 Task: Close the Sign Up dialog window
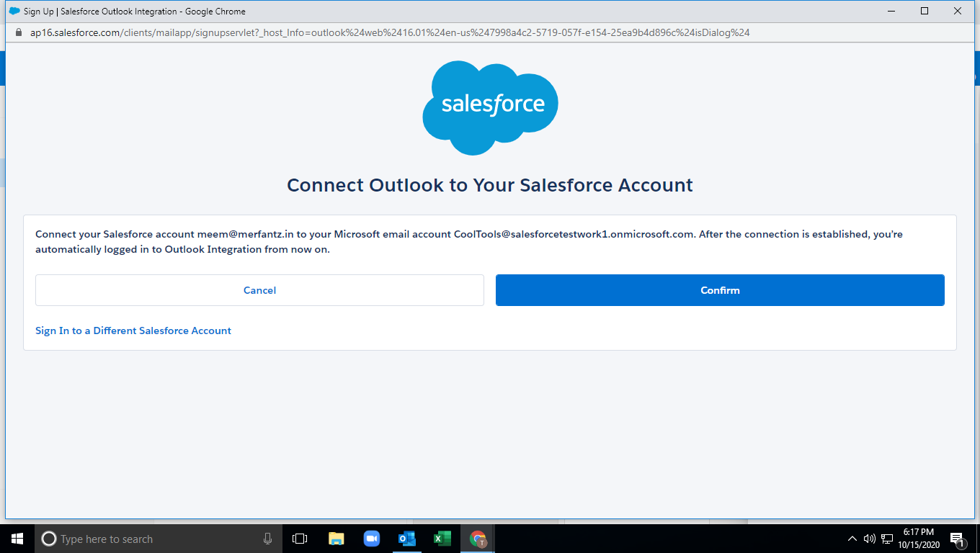[x=958, y=11]
